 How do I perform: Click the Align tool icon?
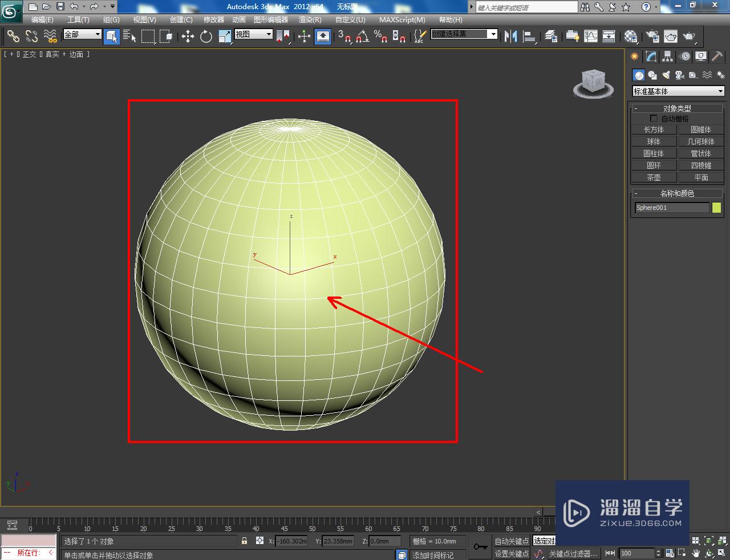point(530,36)
